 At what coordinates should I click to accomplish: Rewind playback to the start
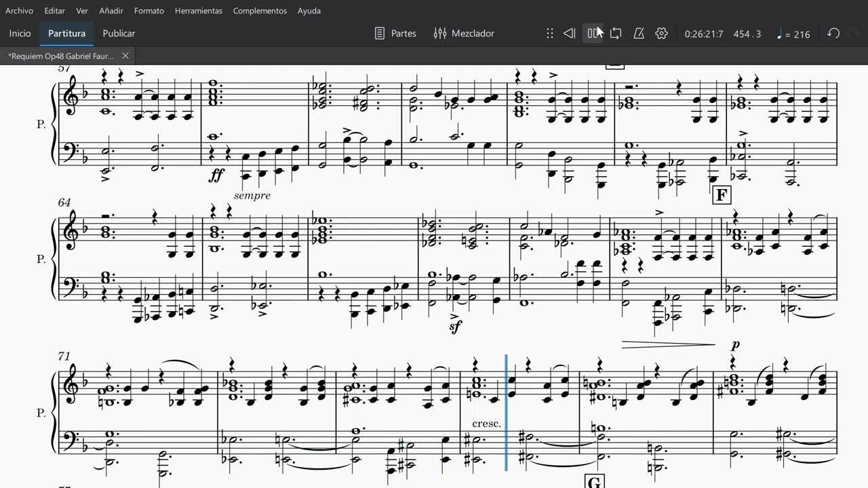(x=570, y=33)
